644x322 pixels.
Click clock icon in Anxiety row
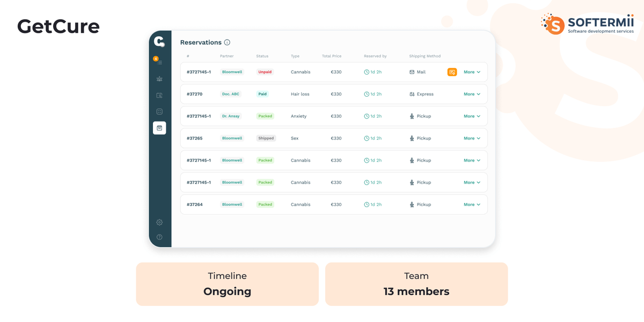(x=367, y=116)
